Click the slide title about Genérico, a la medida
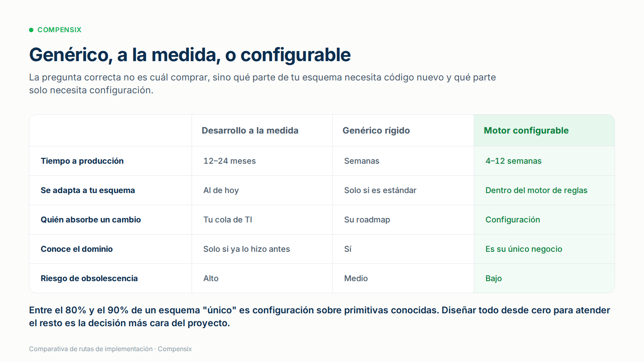 coord(190,55)
